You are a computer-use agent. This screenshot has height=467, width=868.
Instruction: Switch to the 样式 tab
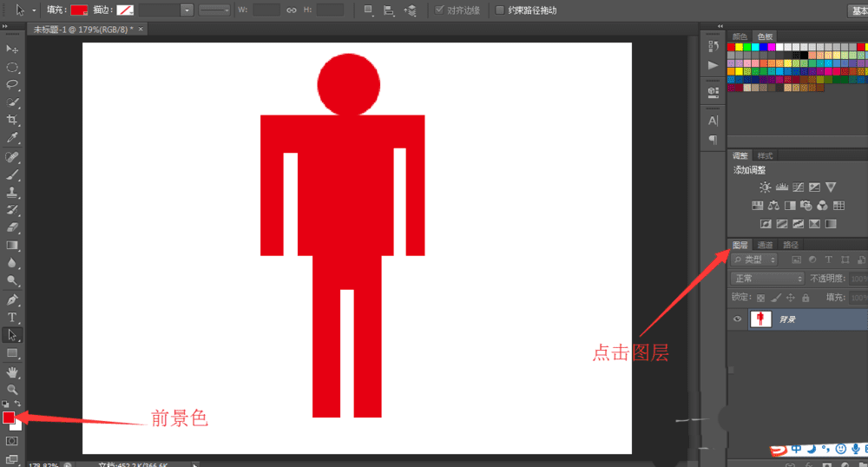(x=765, y=156)
